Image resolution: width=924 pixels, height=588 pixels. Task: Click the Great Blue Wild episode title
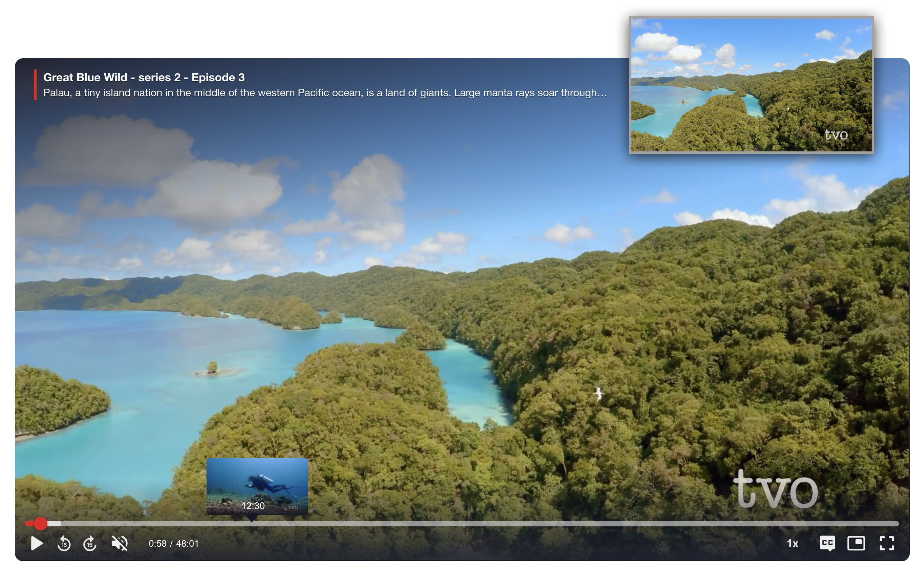pos(144,78)
